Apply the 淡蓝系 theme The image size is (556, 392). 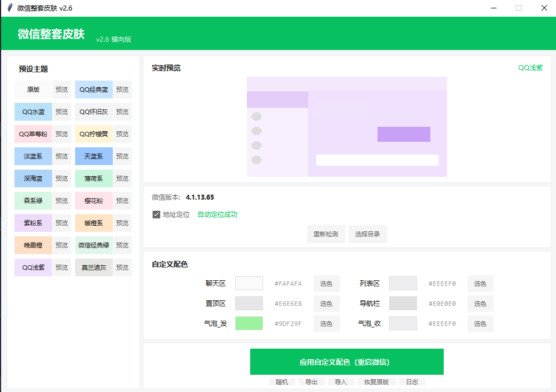(33, 156)
